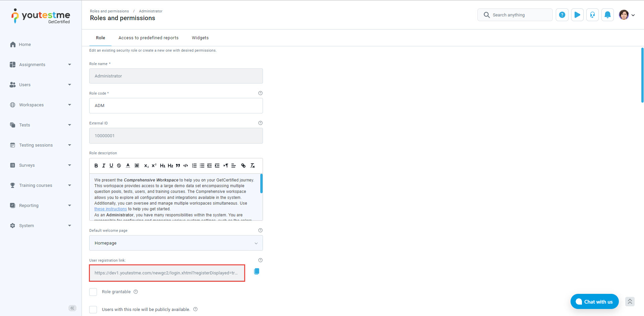Screen dimensions: 644x316
Task: Open the user profile dropdown arrow
Action: 633,15
